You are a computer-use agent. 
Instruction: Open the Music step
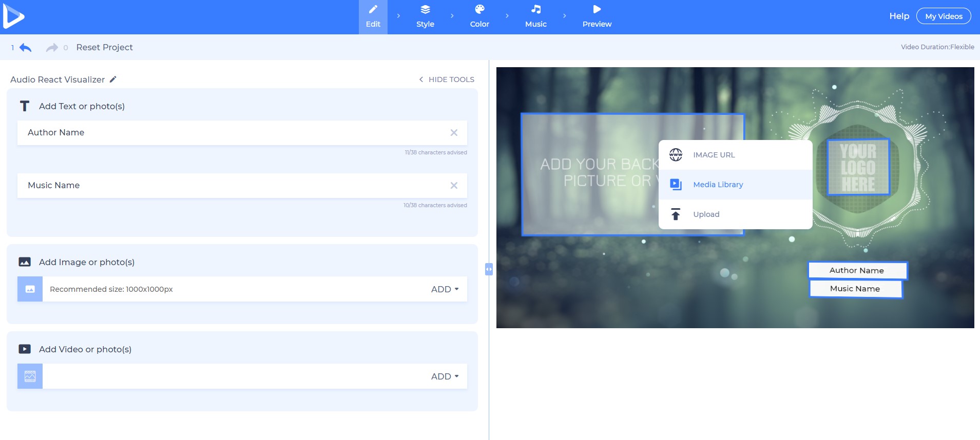point(535,16)
